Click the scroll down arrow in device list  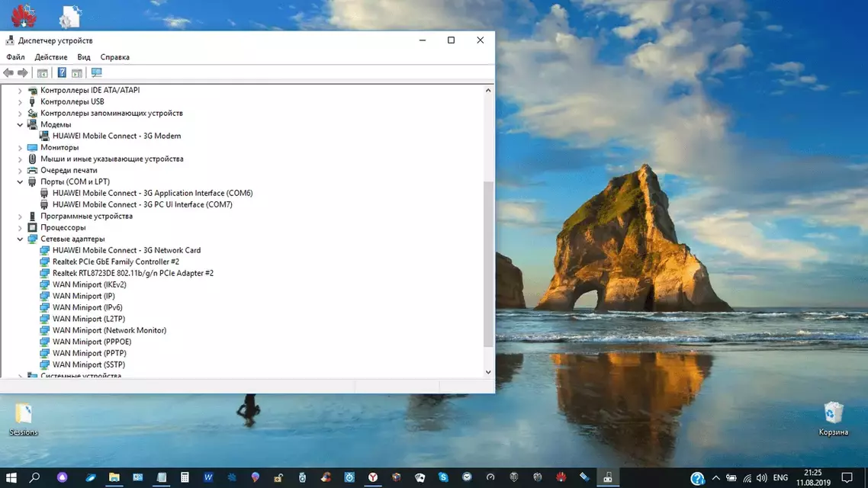pos(488,372)
